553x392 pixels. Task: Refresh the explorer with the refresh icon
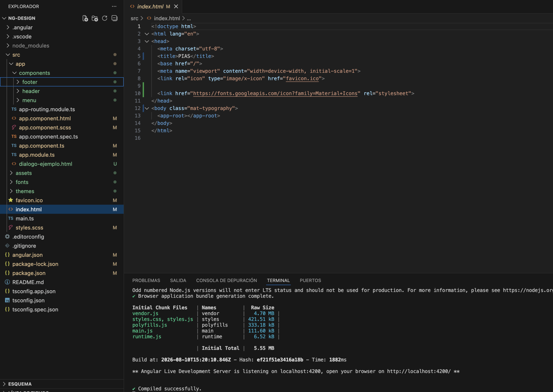(x=105, y=18)
